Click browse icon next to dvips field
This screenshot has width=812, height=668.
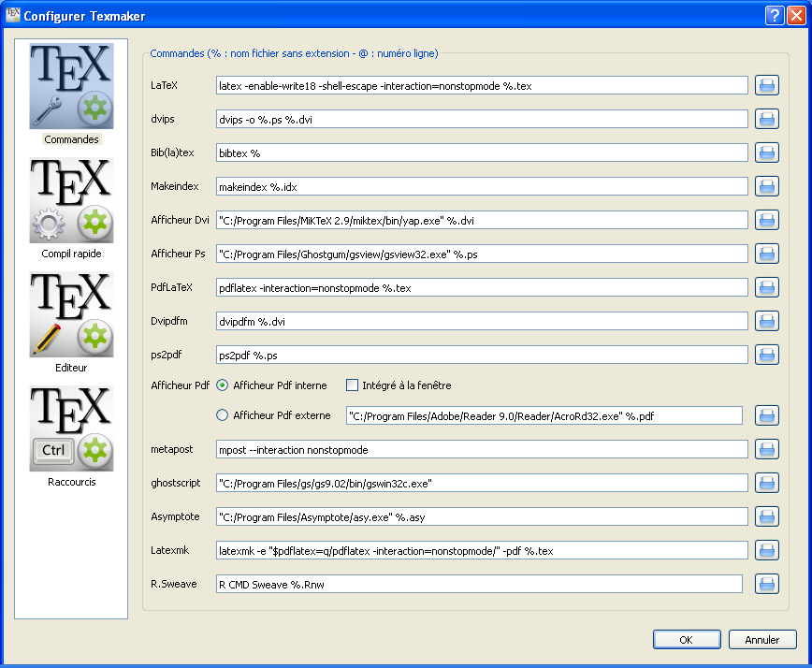coord(767,119)
